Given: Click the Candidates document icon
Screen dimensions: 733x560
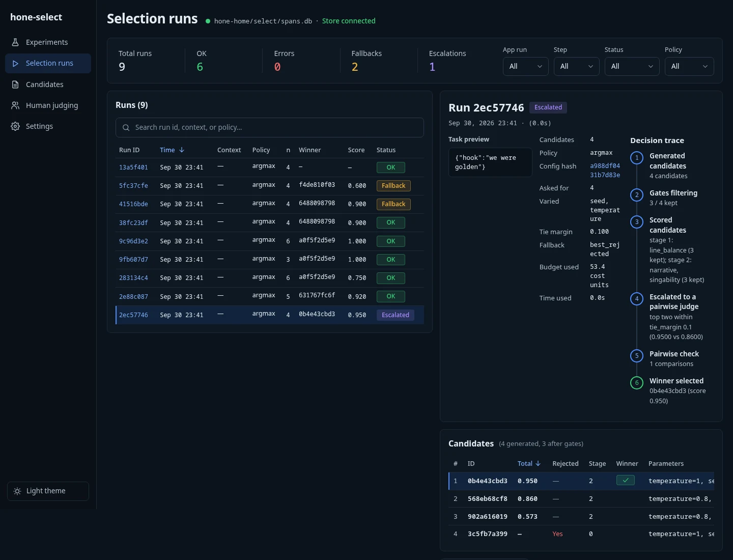Looking at the screenshot, I should (15, 85).
